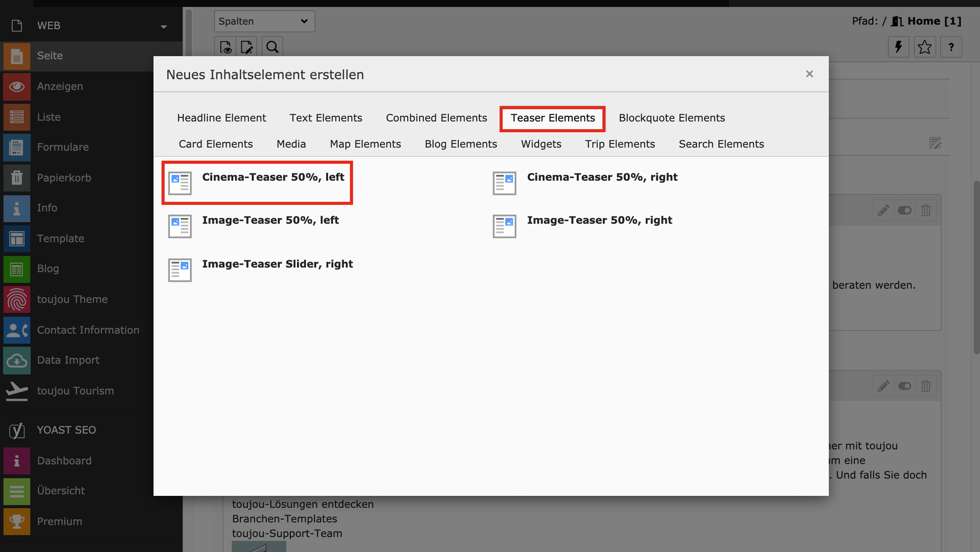Viewport: 980px width, 552px height.
Task: Open the Seite module icon
Action: coord(17,56)
